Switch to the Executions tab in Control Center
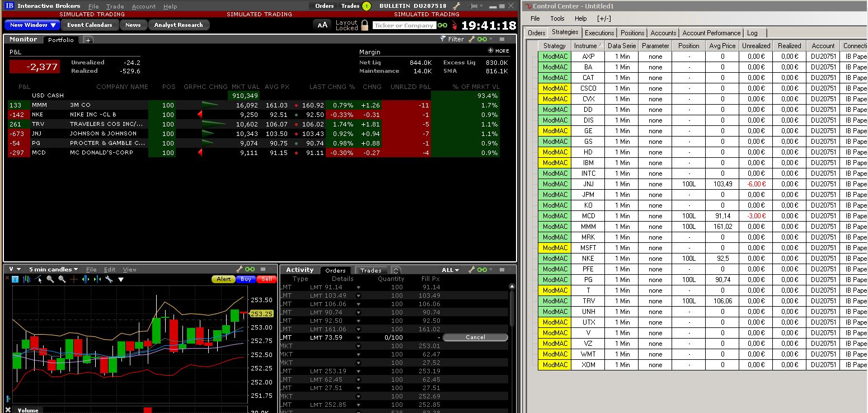Viewport: 868px width, 413px height. [x=599, y=33]
